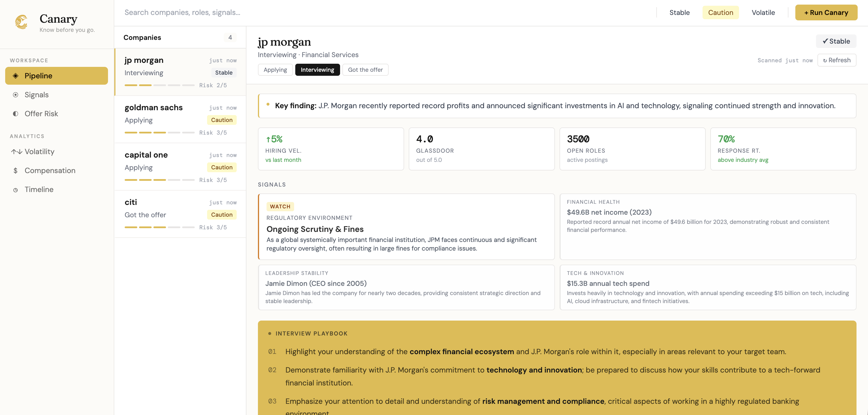Select the Interviewing stage pill

[x=317, y=70]
